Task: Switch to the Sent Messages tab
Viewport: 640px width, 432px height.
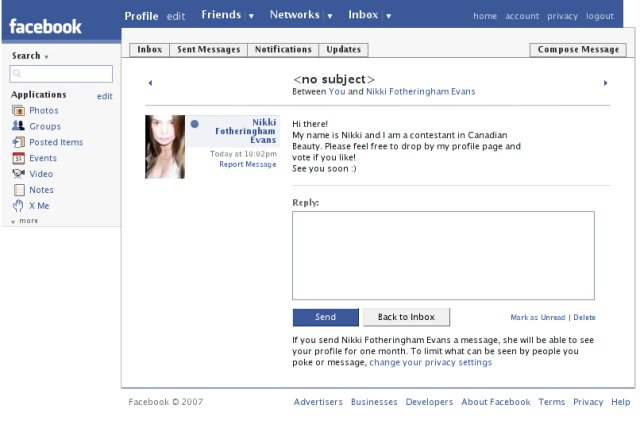Action: tap(209, 50)
